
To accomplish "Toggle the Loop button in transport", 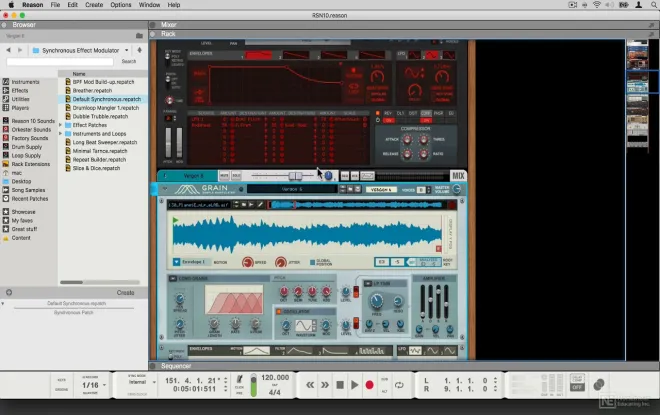I will (x=399, y=385).
